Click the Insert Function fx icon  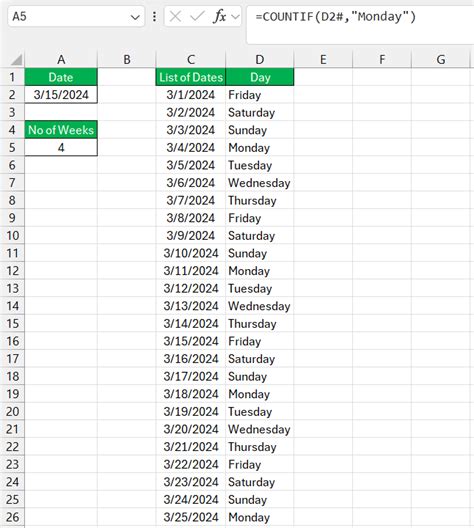point(219,16)
